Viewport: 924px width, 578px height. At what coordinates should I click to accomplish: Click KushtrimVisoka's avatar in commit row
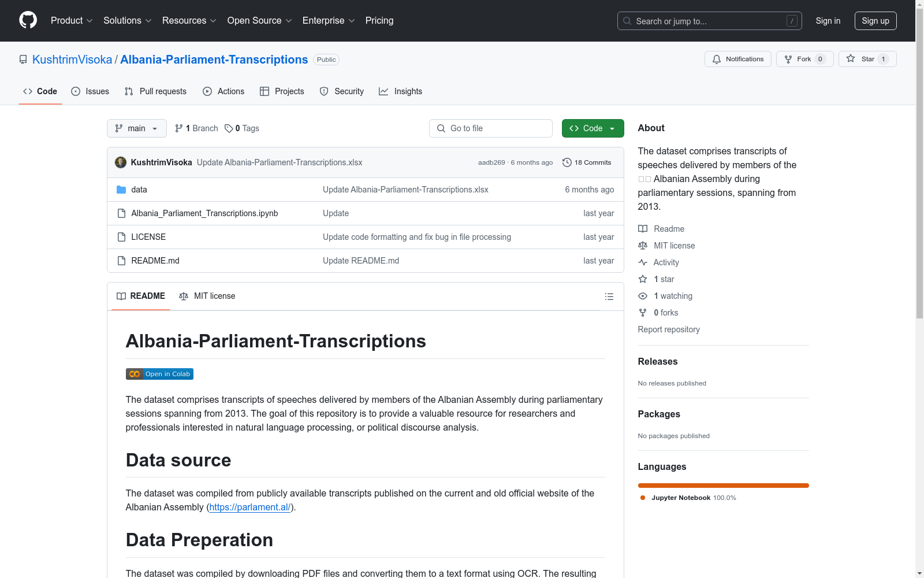(121, 162)
